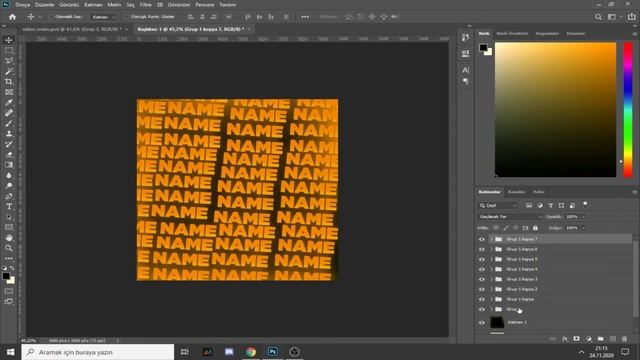The width and height of the screenshot is (640, 360).
Task: Select the Zoom tool
Action: (9, 248)
